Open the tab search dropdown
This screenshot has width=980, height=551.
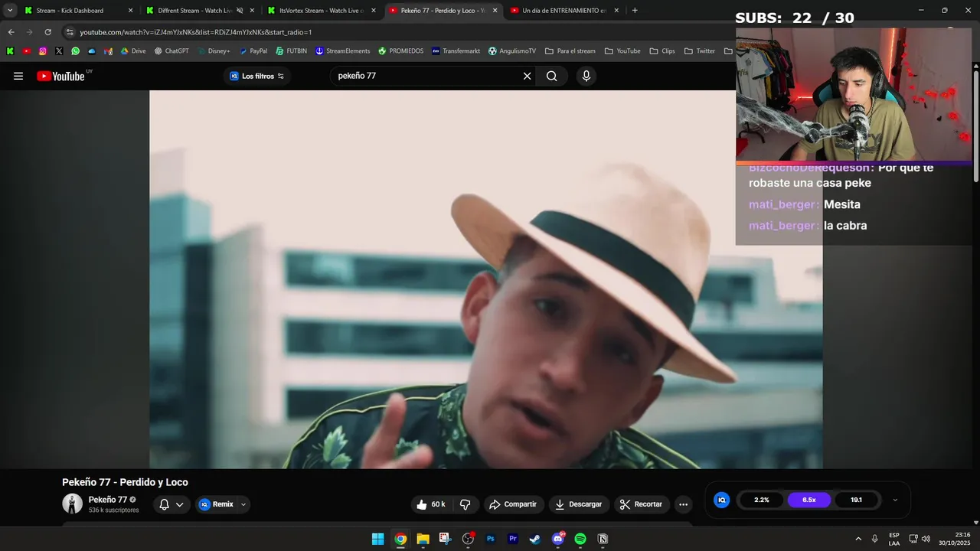(x=10, y=11)
